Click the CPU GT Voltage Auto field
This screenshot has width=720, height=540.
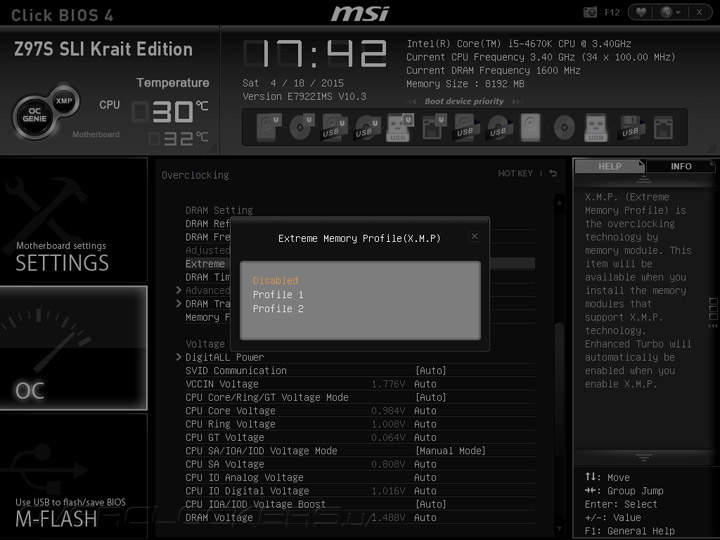click(425, 438)
